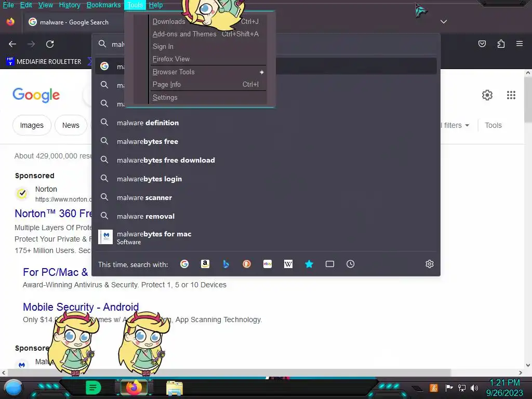Filter results by News
Viewport: 532px width, 399px height.
pos(71,125)
